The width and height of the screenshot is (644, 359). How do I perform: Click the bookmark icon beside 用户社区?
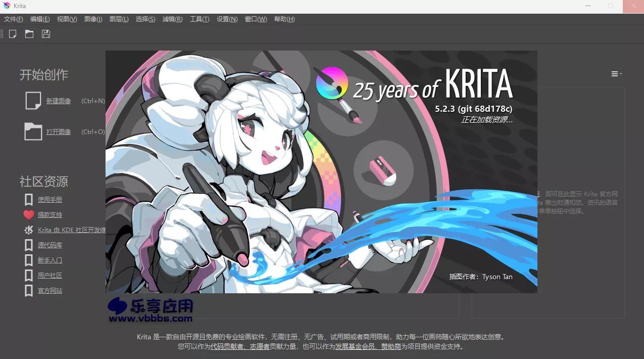coord(28,275)
